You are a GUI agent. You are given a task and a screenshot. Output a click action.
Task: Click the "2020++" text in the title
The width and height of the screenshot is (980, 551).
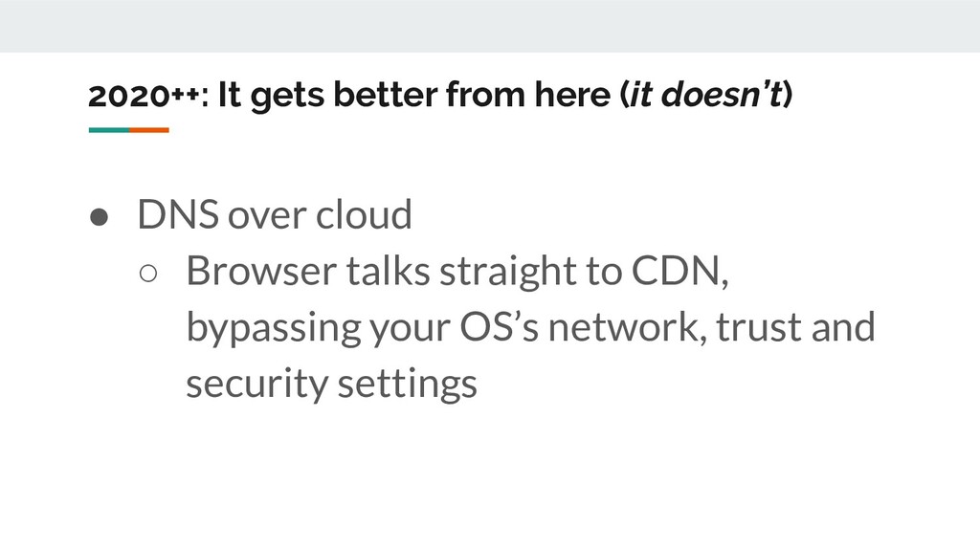(x=144, y=96)
